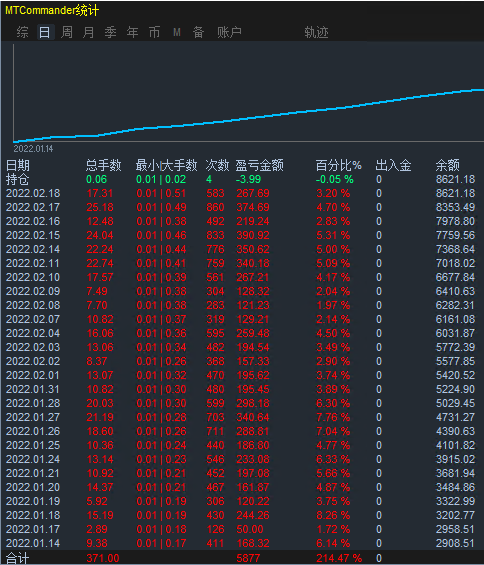Select the 2022.02.18 row
The width and height of the screenshot is (484, 565).
coord(240,193)
